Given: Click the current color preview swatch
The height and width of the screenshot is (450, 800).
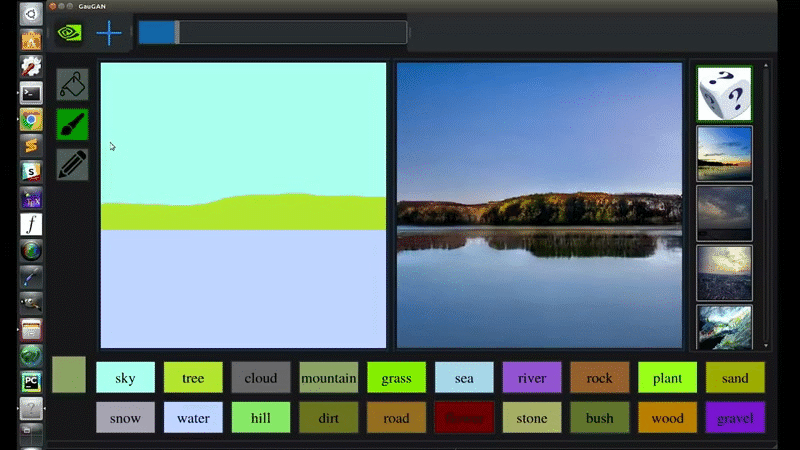Looking at the screenshot, I should pyautogui.click(x=69, y=374).
